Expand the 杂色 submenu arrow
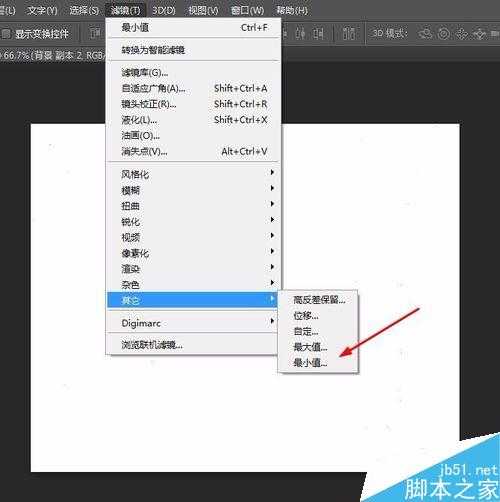The height and width of the screenshot is (502, 500). (x=272, y=283)
